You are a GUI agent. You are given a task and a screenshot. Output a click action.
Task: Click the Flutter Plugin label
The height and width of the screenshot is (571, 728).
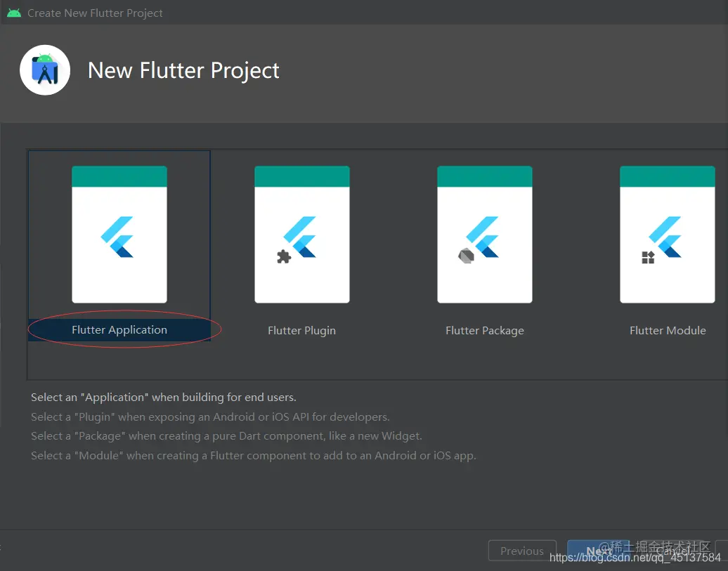[x=301, y=331]
